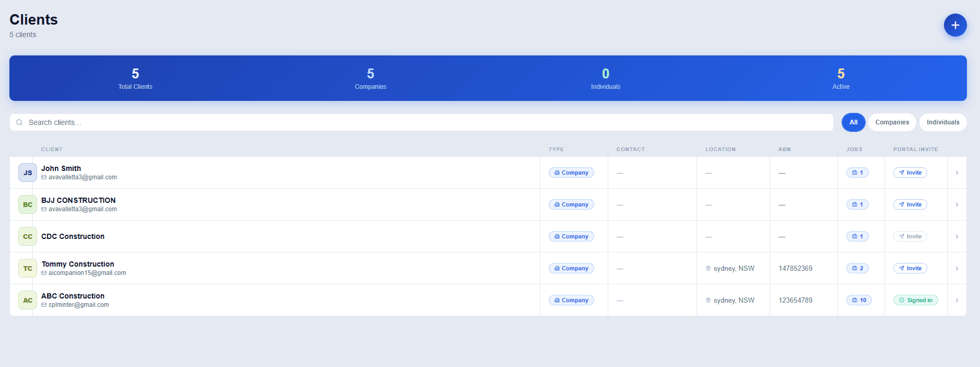The width and height of the screenshot is (980, 367).
Task: Click the Company type badge for Tommy Construction
Action: (571, 268)
